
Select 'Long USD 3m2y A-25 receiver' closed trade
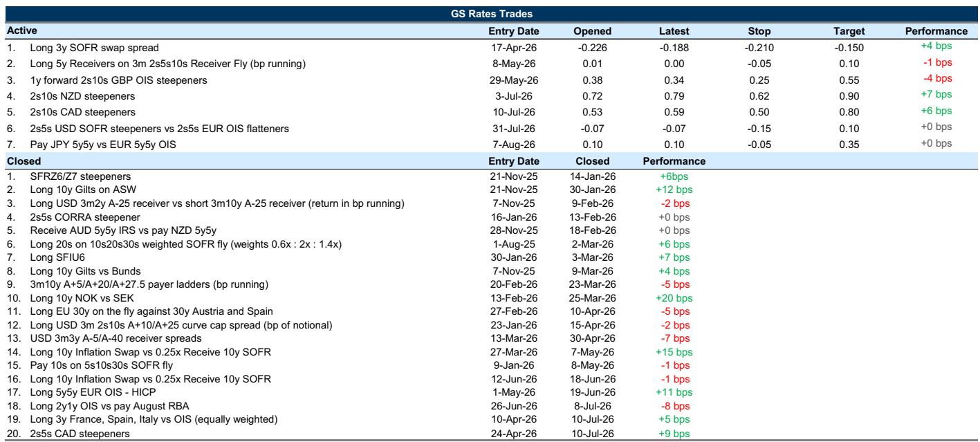click(216, 203)
